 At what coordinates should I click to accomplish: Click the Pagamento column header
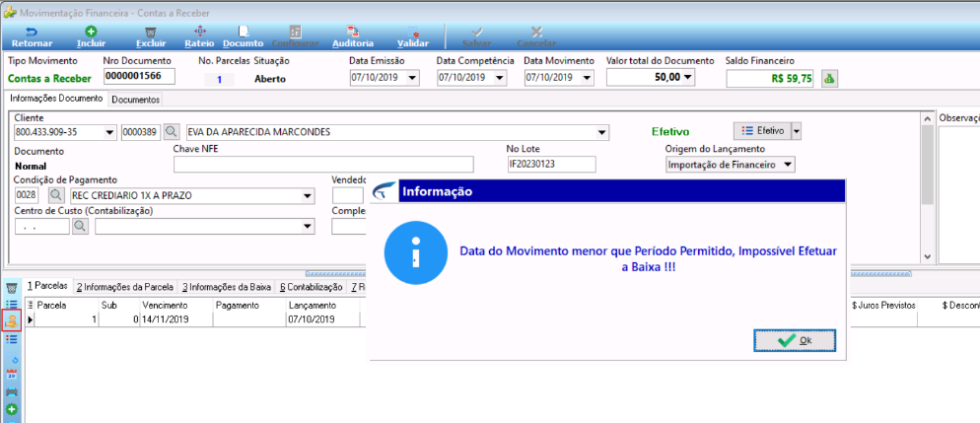tap(248, 305)
